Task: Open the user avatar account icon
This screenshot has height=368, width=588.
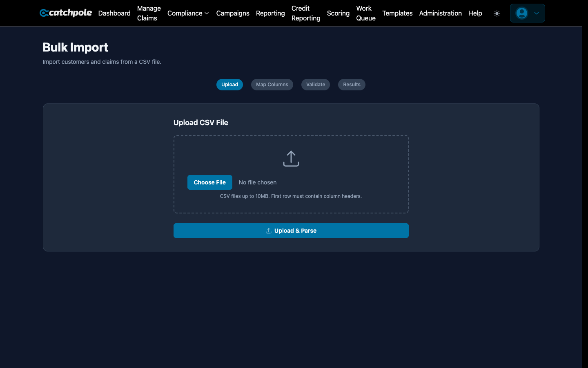Action: [x=521, y=13]
